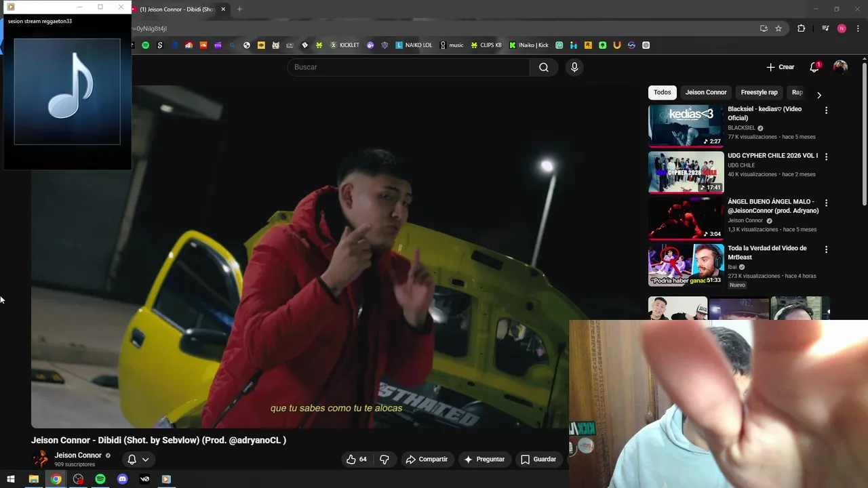The width and height of the screenshot is (868, 488).
Task: Click the Compartir share button
Action: (x=427, y=460)
